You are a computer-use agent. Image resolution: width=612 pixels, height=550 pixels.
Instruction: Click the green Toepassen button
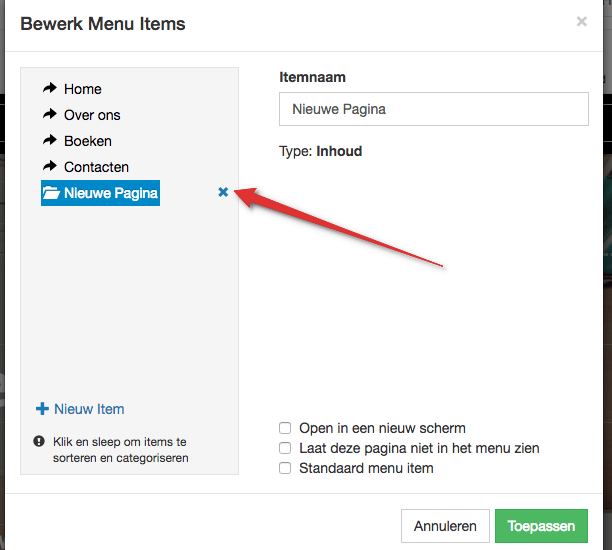point(541,526)
